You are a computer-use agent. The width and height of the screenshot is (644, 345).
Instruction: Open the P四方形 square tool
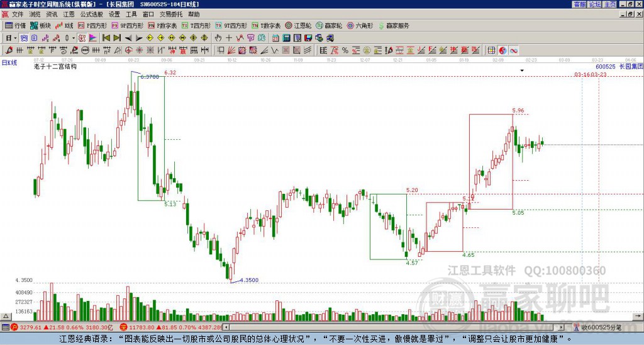tap(92, 25)
